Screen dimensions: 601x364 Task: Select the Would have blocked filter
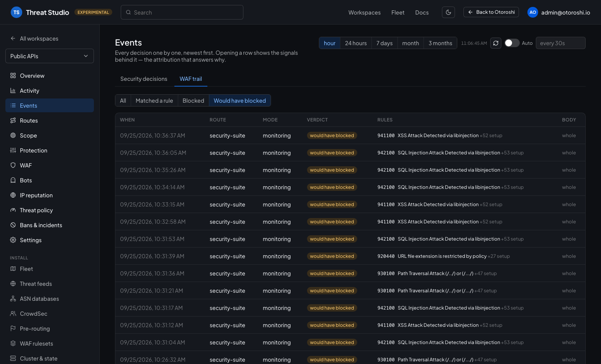(240, 100)
